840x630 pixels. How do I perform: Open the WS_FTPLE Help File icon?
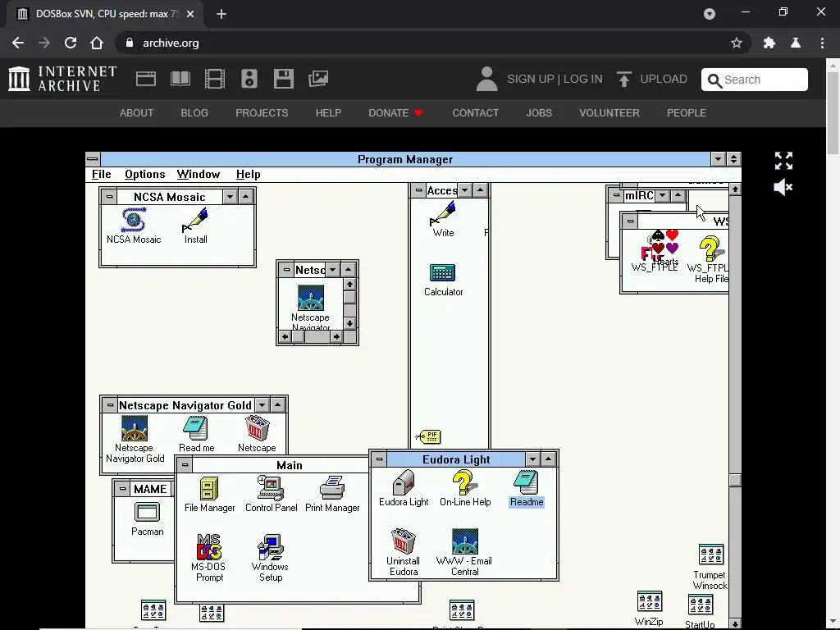click(x=710, y=249)
